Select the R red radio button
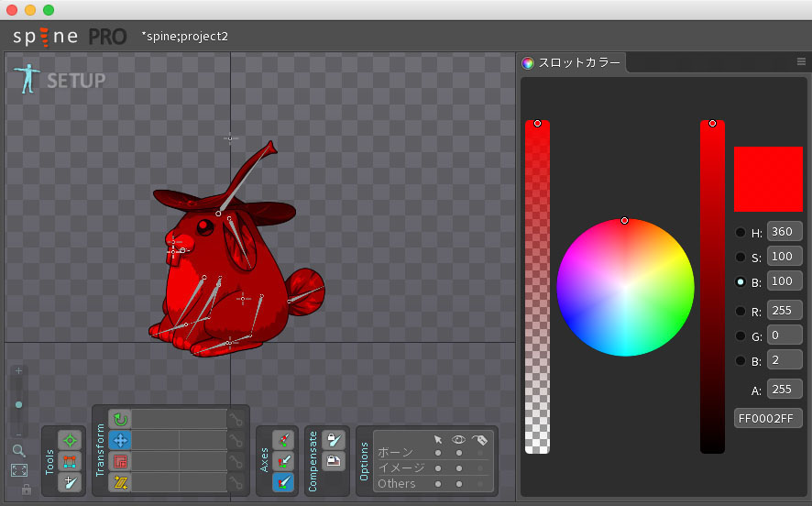 (x=741, y=312)
